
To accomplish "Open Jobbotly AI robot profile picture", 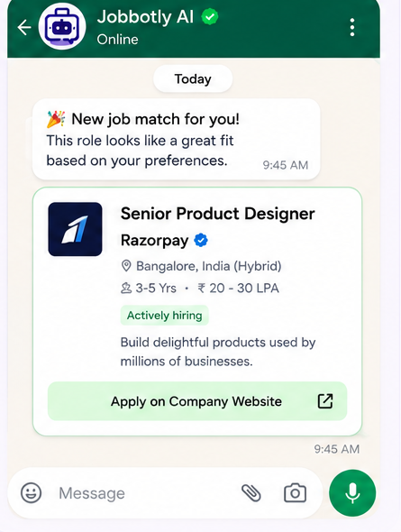I will pos(62,26).
